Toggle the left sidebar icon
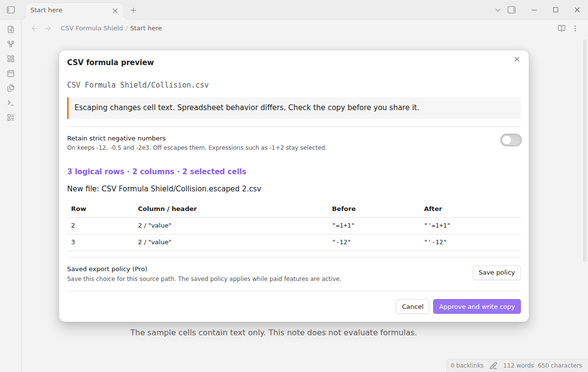The height and width of the screenshot is (372, 588). 11,10
